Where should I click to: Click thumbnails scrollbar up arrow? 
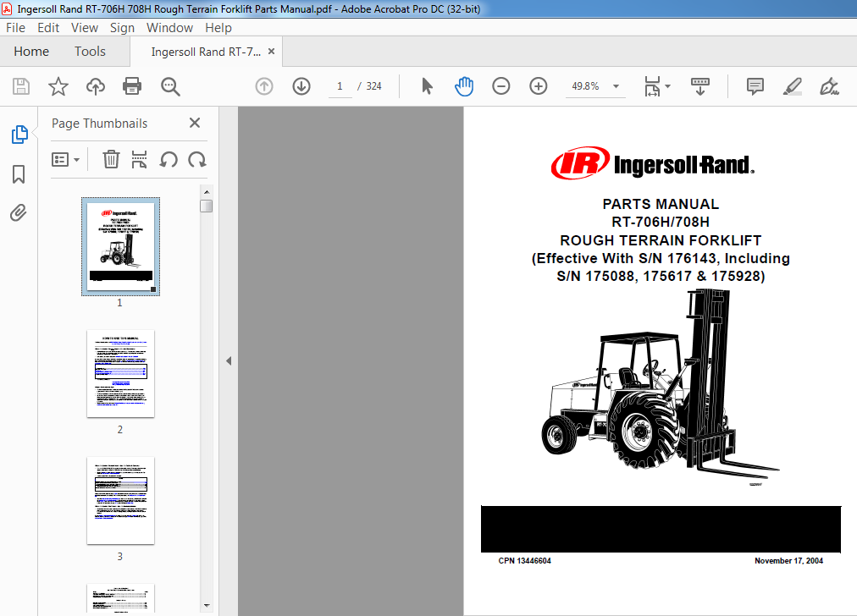pos(206,192)
